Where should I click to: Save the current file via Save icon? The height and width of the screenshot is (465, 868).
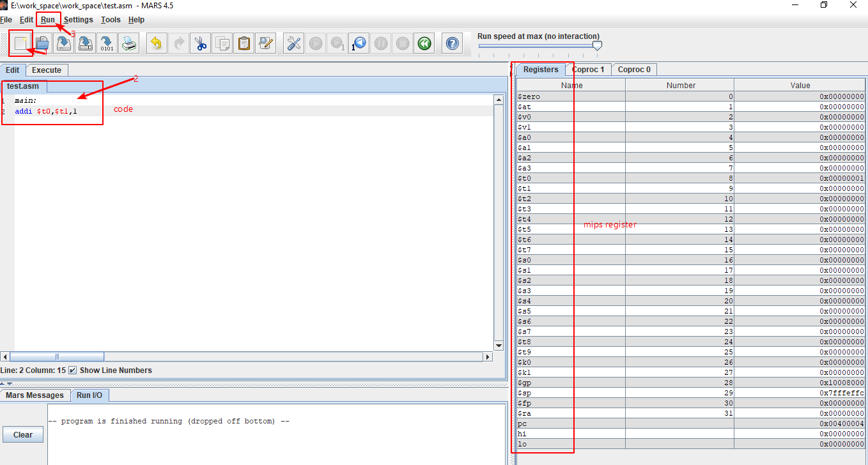click(x=63, y=43)
